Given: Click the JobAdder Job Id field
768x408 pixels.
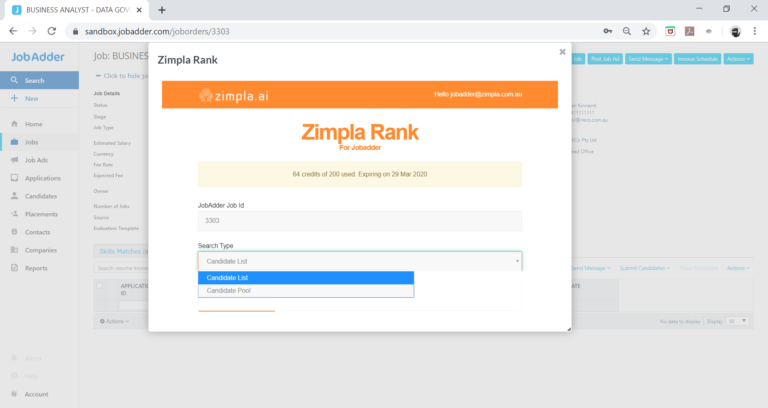Looking at the screenshot, I should (359, 221).
